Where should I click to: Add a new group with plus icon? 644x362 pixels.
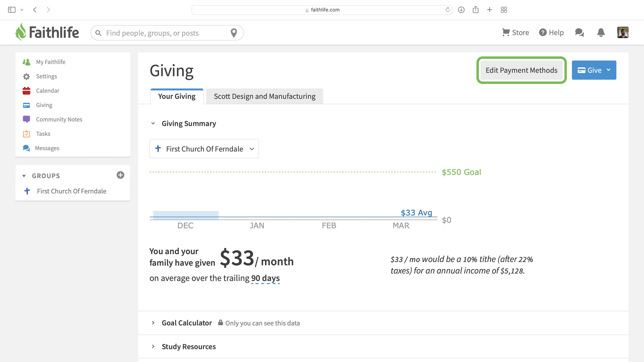(120, 175)
